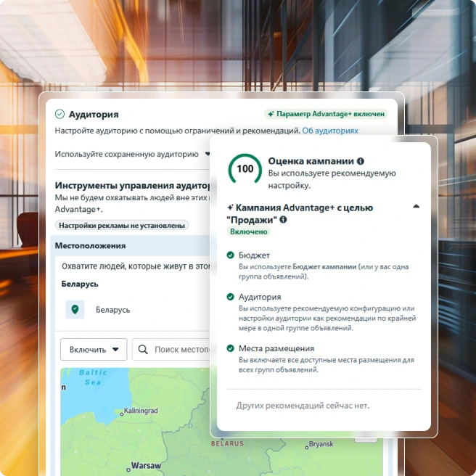Open the Об аудиториях link
Viewport: 476px width, 476px height.
click(x=330, y=131)
